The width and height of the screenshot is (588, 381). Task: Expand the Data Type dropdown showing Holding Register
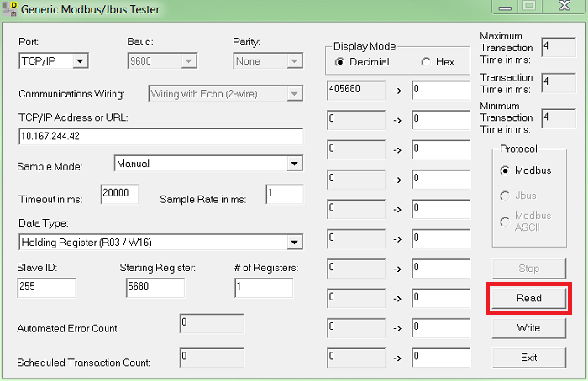coord(161,242)
